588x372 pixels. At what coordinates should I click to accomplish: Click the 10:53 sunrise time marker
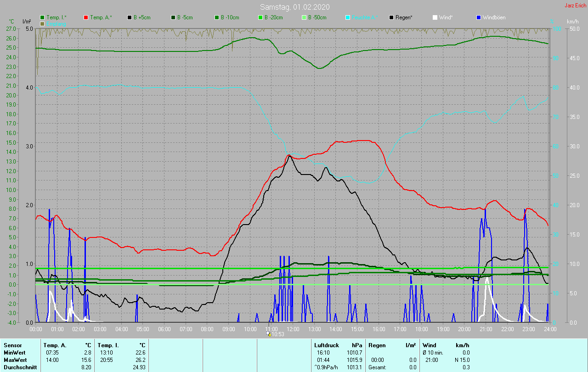[x=277, y=334]
